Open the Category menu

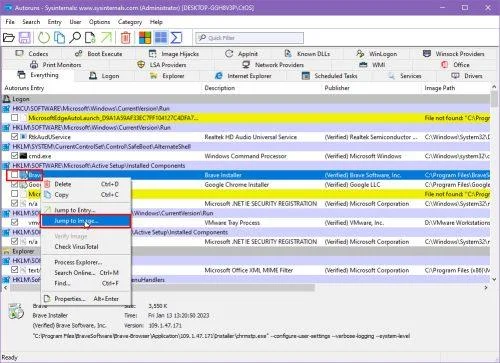(x=130, y=22)
